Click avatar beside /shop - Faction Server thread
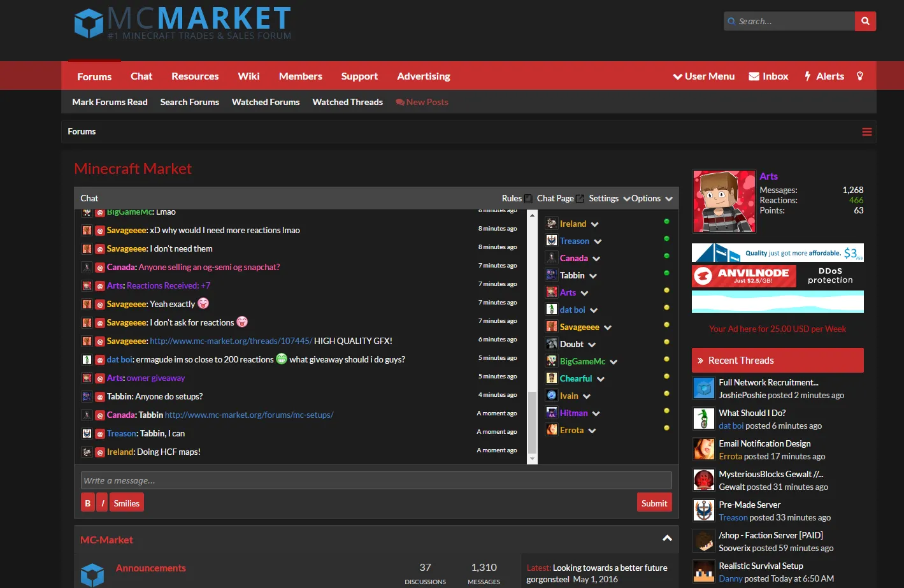The width and height of the screenshot is (904, 588). pos(704,541)
